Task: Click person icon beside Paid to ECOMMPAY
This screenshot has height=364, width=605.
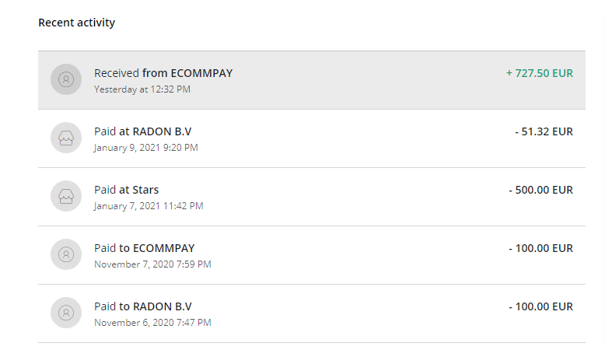Action: 66,254
